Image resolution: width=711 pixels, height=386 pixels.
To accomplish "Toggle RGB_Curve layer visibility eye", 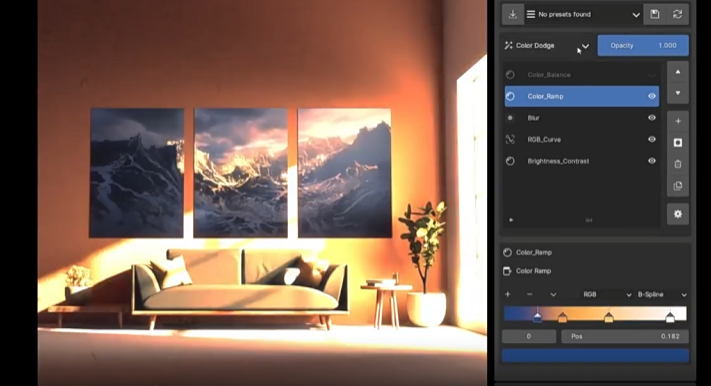I will (x=652, y=139).
